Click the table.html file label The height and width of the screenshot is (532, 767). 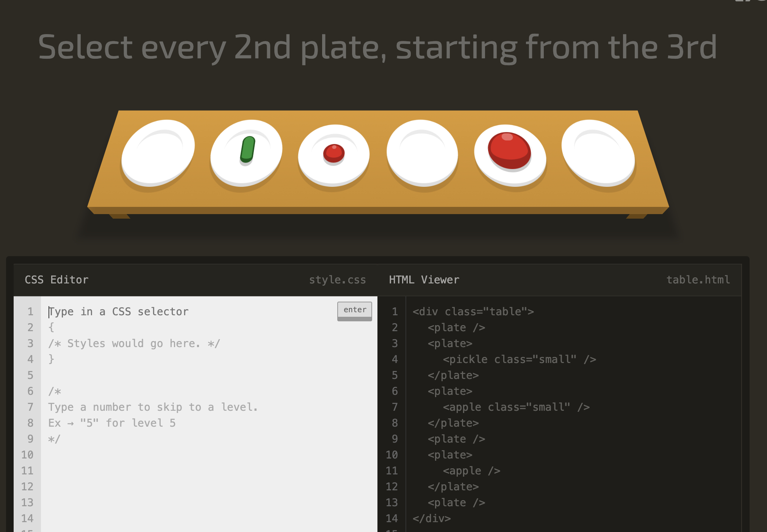point(698,280)
